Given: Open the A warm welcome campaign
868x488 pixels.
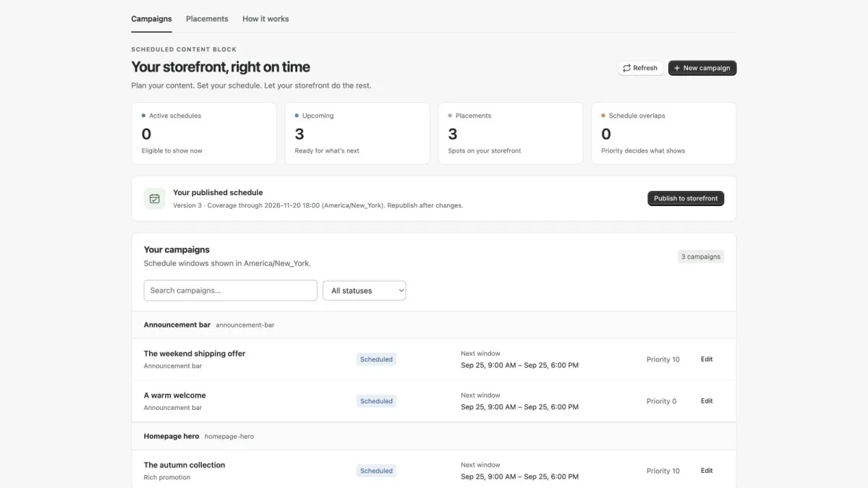Looking at the screenshot, I should point(175,395).
